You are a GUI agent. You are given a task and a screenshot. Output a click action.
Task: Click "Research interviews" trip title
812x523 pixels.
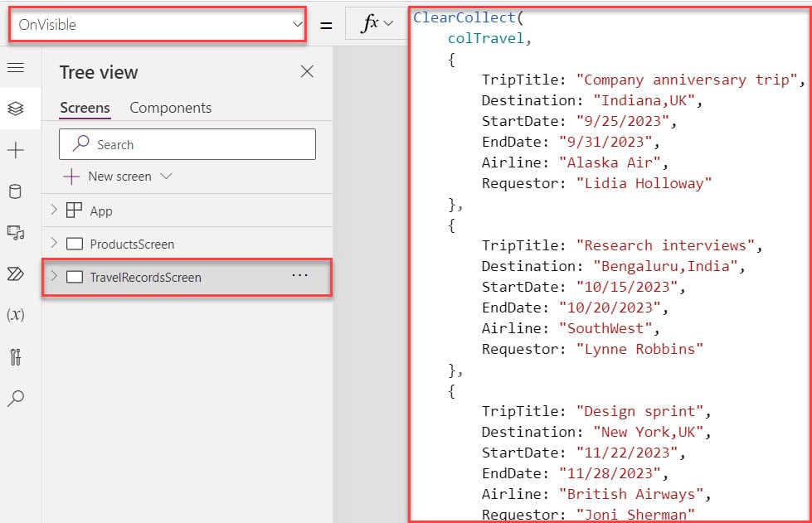(x=665, y=245)
